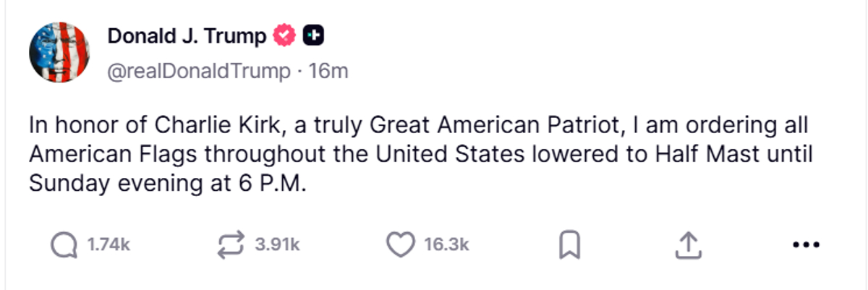Viewport: 868px width, 290px height.
Task: View the 3.91k reposts count
Action: pyautogui.click(x=277, y=245)
